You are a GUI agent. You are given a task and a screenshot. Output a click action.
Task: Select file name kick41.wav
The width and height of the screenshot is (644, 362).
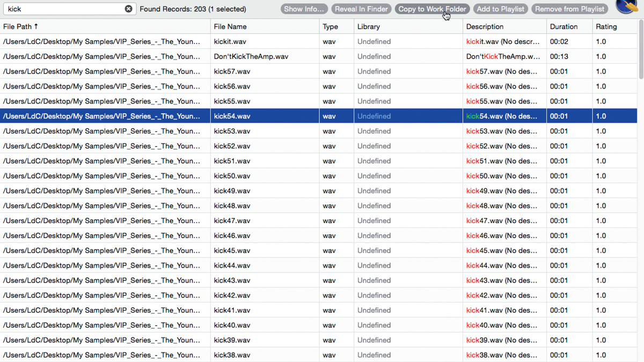click(232, 310)
